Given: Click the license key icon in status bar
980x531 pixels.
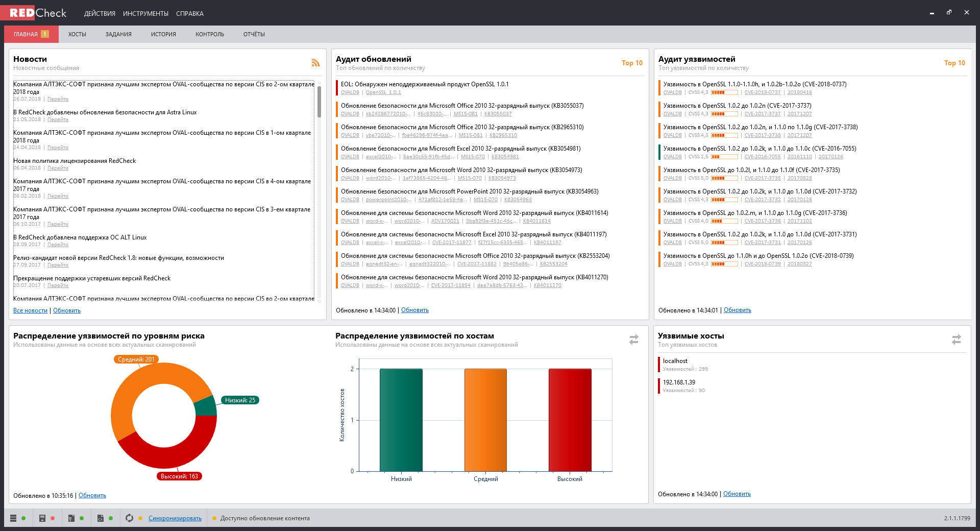Looking at the screenshot, I should (71, 518).
